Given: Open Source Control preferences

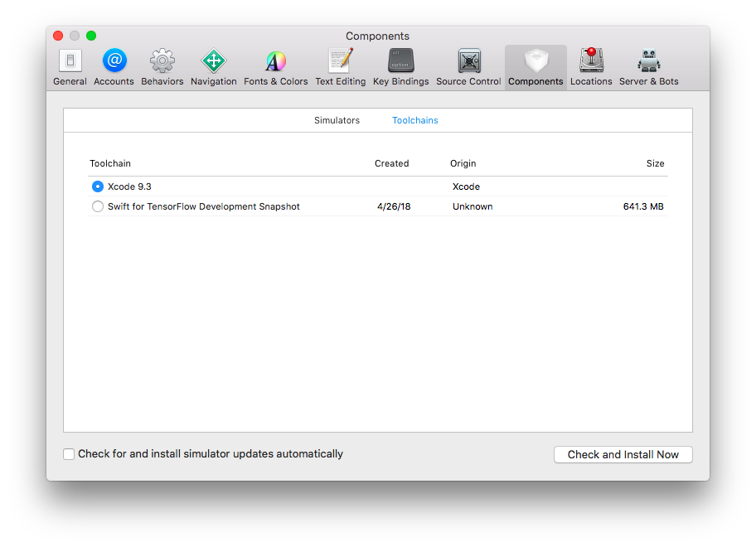Looking at the screenshot, I should [x=468, y=67].
